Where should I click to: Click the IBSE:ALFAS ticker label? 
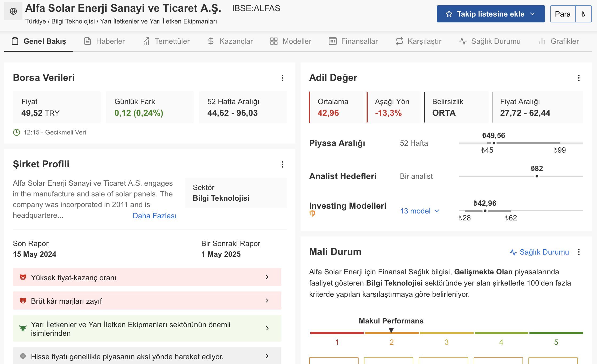(x=256, y=9)
